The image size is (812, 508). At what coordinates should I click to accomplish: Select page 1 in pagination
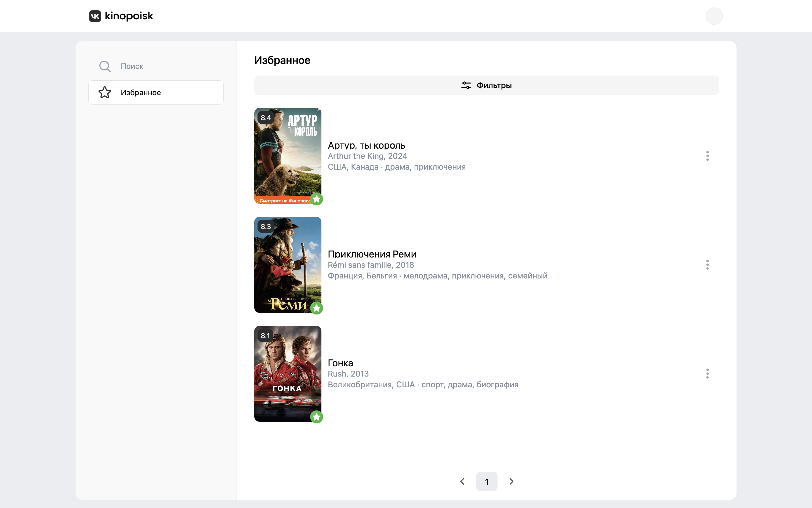[487, 481]
